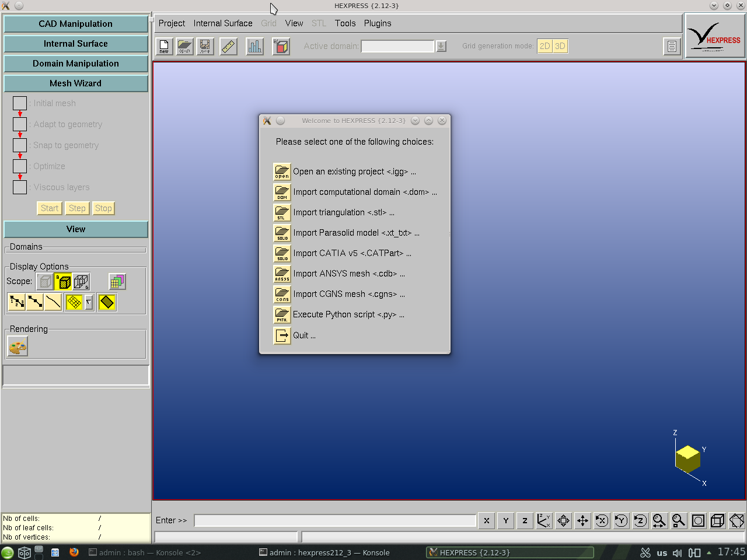The height and width of the screenshot is (560, 747).
Task: Switch grid generation mode to 2D
Action: click(544, 46)
